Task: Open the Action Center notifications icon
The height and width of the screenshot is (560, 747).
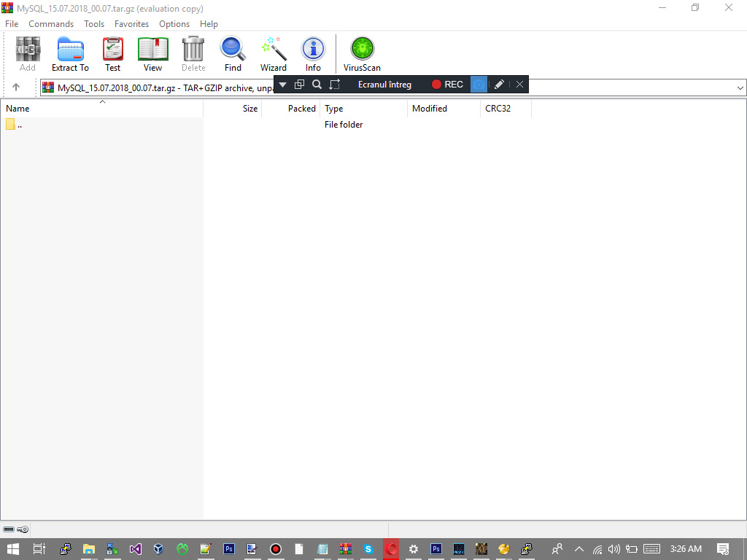Action: pos(723,549)
